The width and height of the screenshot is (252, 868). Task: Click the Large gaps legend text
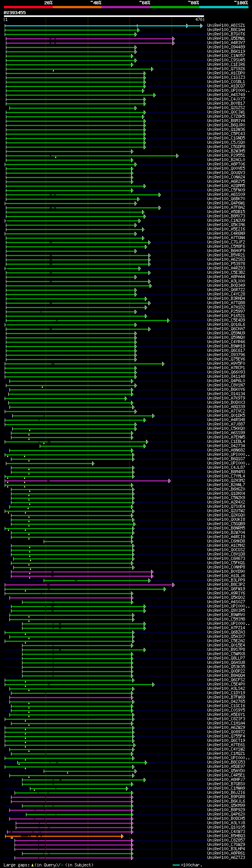48,865
